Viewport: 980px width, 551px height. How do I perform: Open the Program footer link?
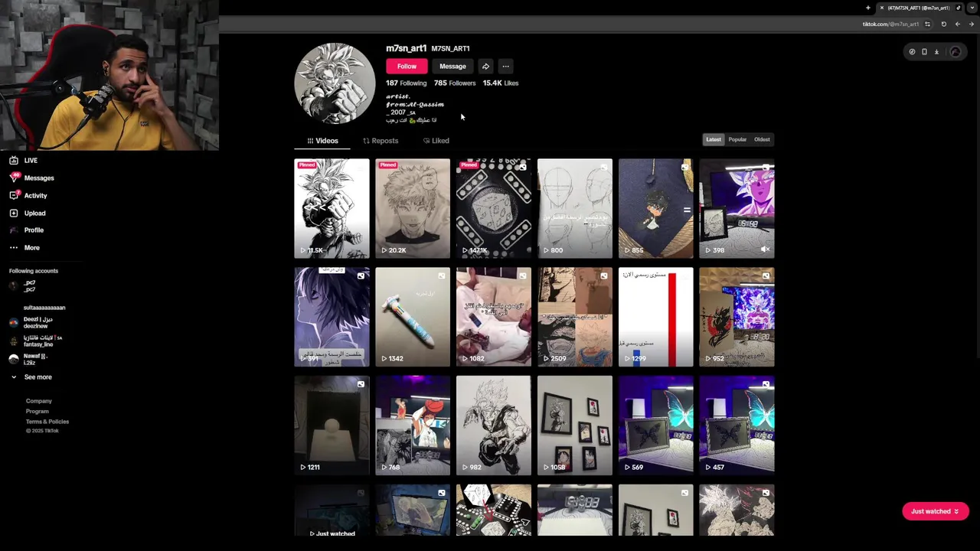point(37,412)
